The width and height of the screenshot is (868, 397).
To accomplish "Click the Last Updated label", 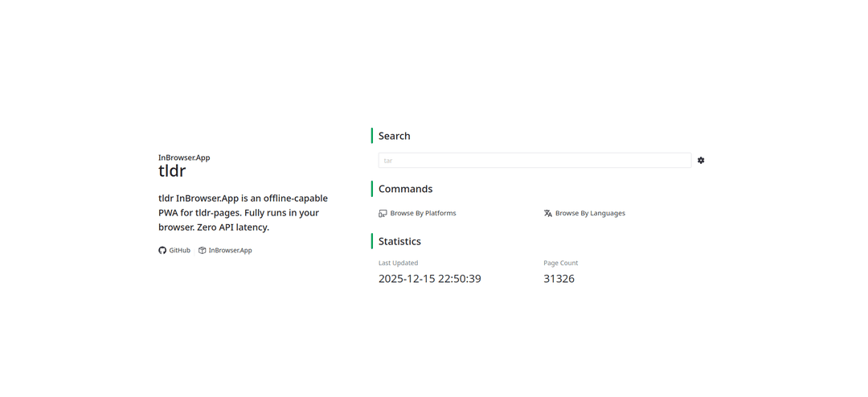I will (398, 263).
